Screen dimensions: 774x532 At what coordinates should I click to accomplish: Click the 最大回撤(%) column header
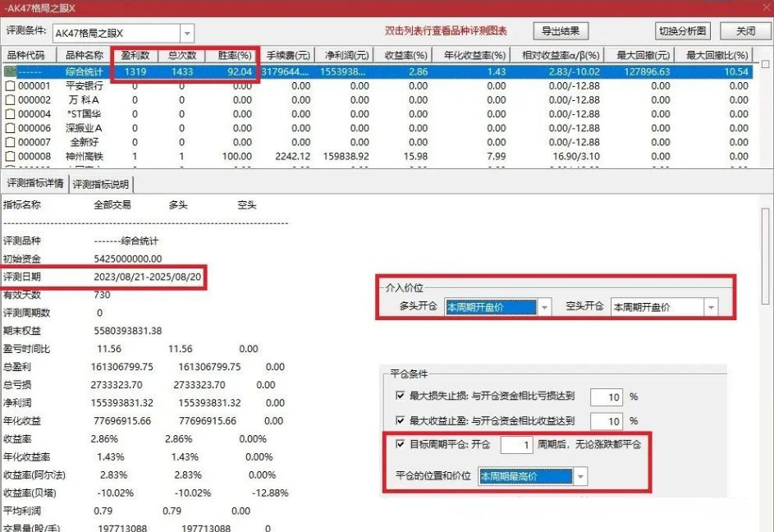[716, 55]
